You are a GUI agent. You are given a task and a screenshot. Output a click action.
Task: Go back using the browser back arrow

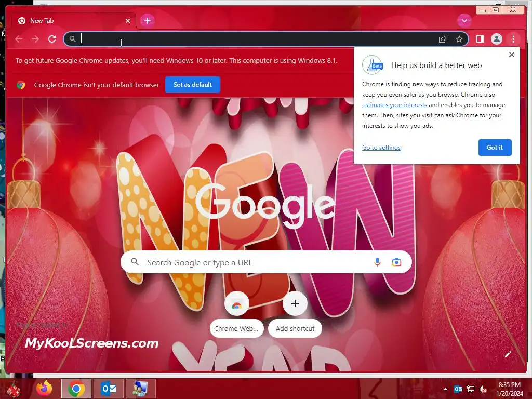coord(19,39)
